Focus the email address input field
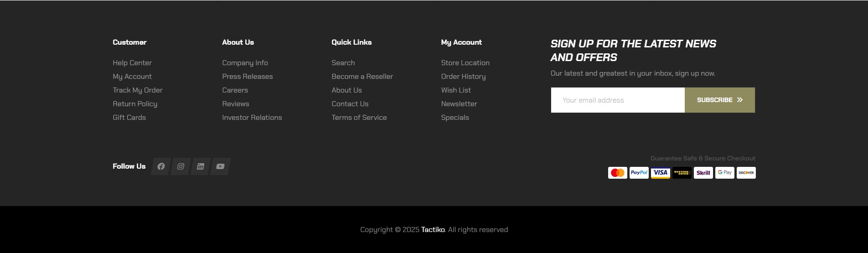868x253 pixels. pos(618,100)
